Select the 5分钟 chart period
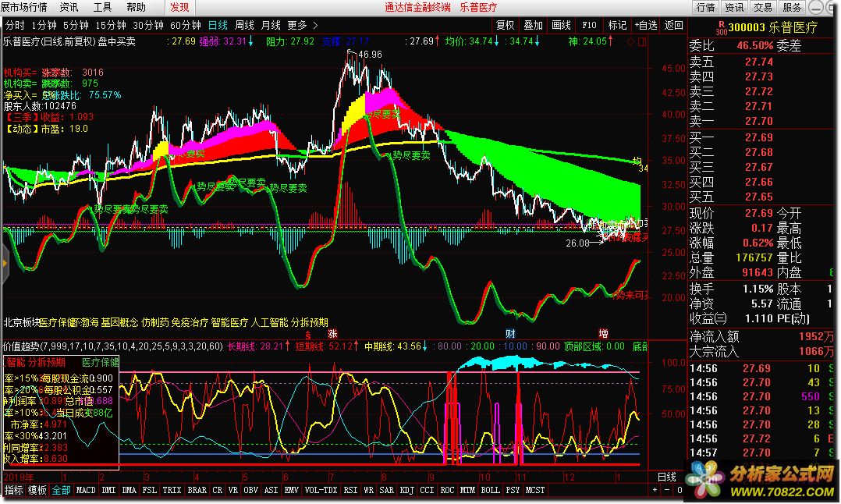Viewport: 841px width, 504px height. [76, 25]
